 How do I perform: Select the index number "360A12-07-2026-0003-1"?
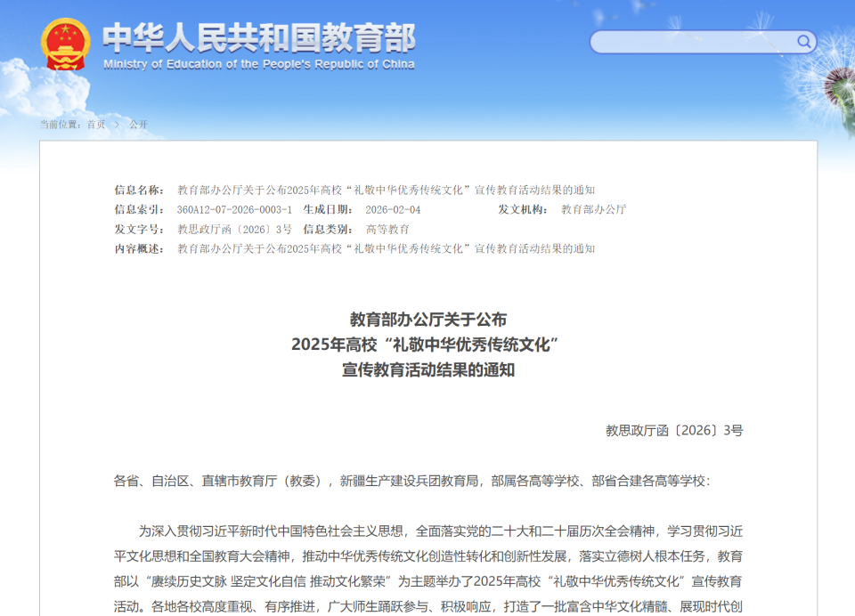[x=236, y=210]
